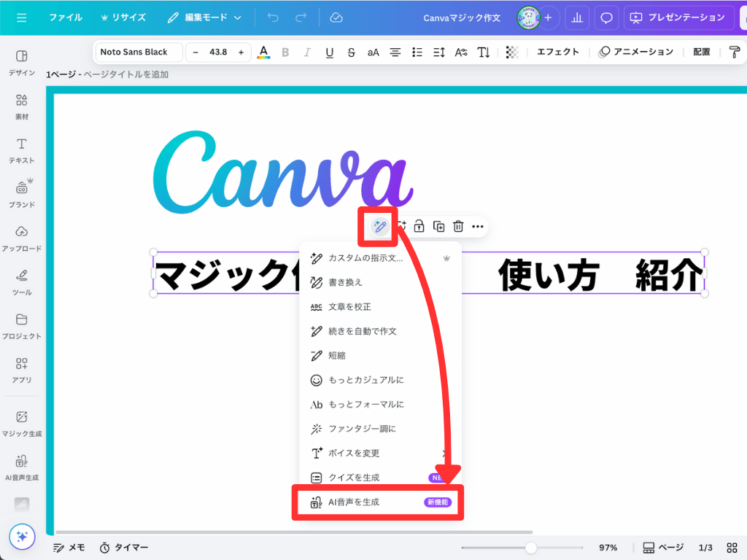Open the アプリ apps panel
Viewport: 747px width, 560px height.
21,370
